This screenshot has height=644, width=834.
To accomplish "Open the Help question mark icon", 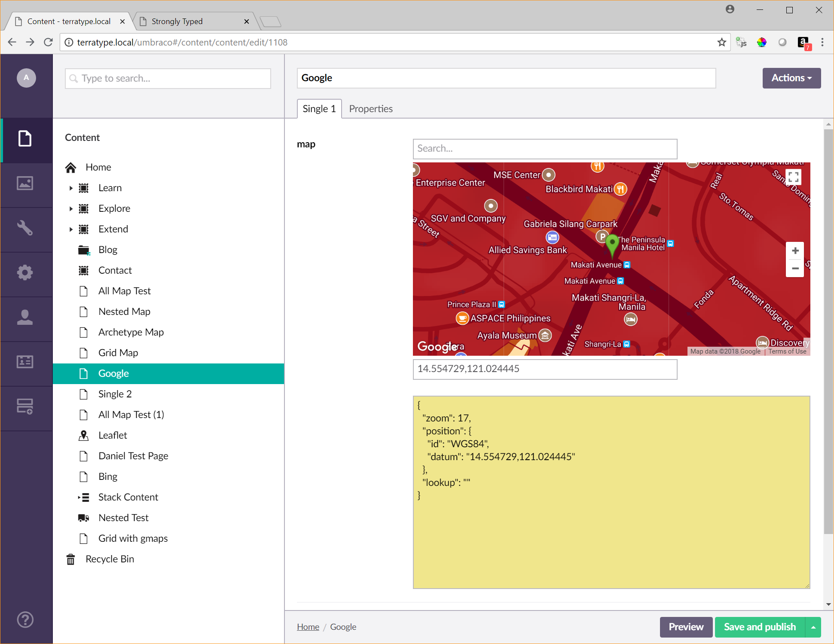I will tap(25, 620).
